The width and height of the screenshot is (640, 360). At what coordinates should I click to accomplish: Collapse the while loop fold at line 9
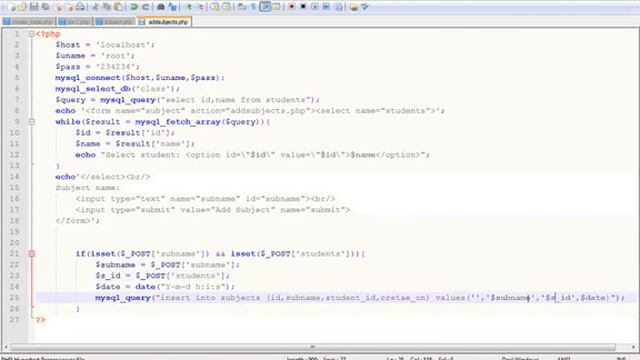(x=31, y=122)
